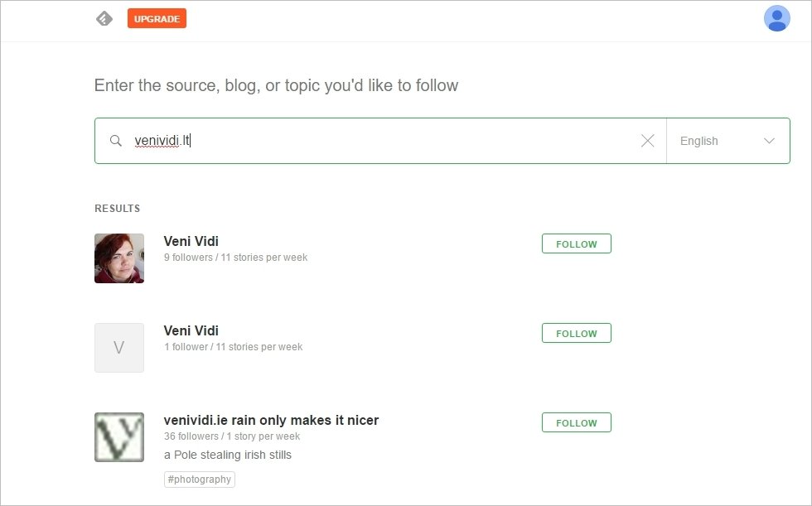
Task: Select the #photography tag
Action: pos(199,479)
